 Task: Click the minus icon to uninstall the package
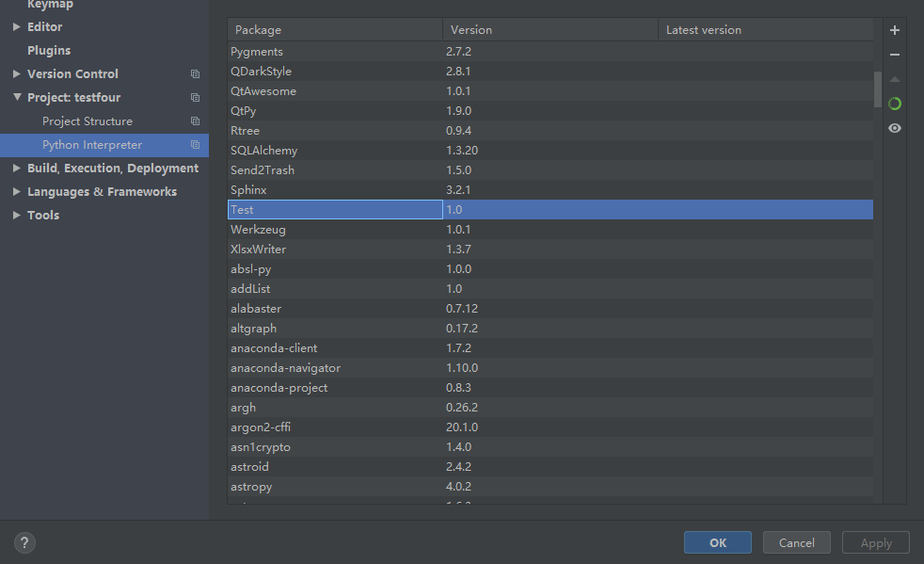[x=894, y=55]
